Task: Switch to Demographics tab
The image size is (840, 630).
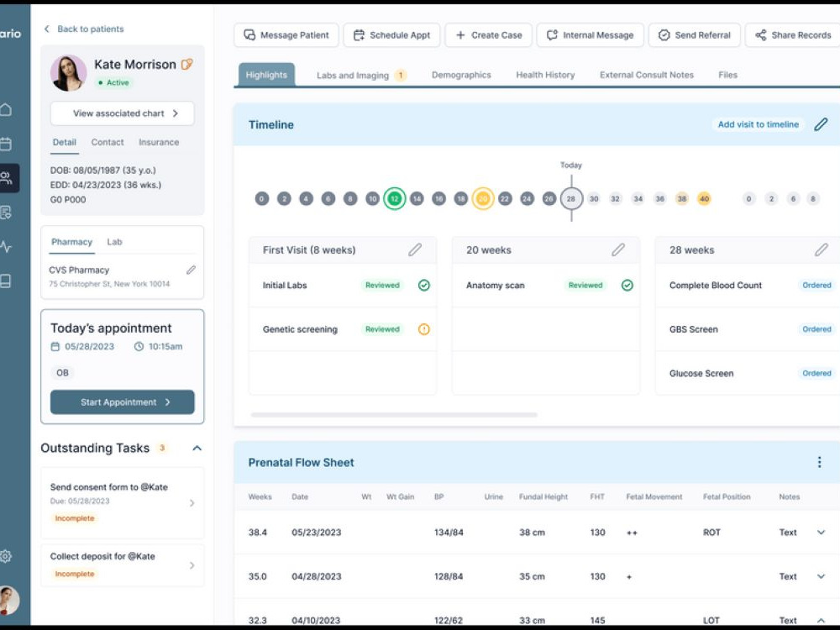Action: tap(461, 75)
